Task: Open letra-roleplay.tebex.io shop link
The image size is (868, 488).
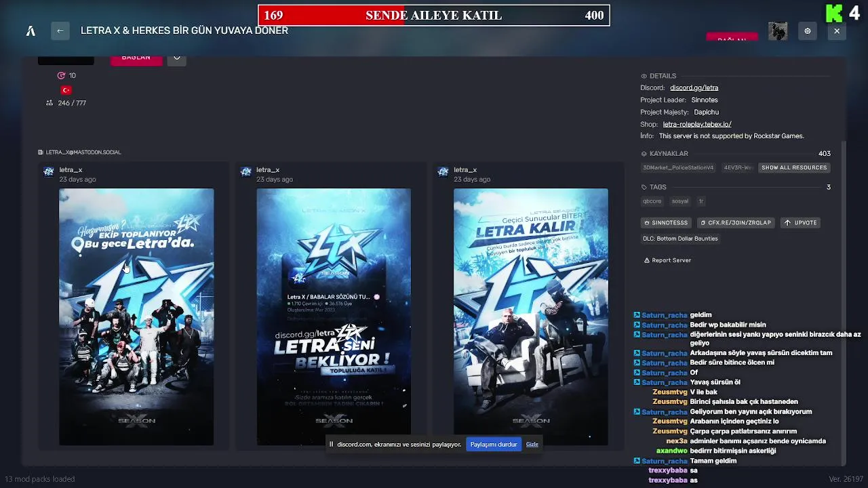Action: coord(697,124)
